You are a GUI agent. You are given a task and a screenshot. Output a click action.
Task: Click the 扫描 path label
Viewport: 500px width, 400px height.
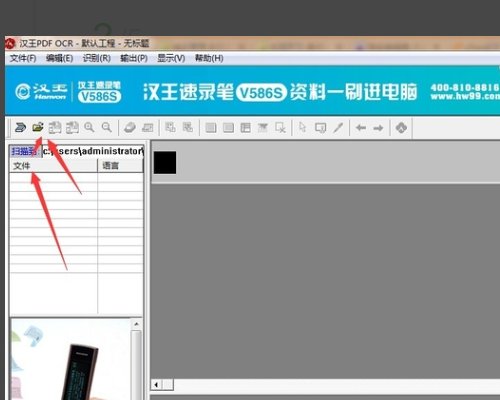coord(25,151)
